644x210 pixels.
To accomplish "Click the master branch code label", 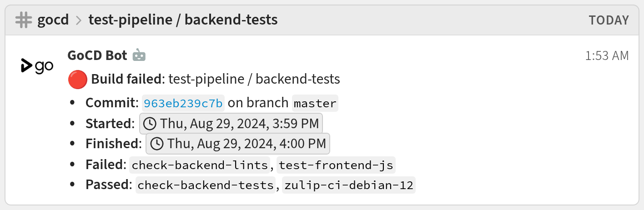I will 315,103.
